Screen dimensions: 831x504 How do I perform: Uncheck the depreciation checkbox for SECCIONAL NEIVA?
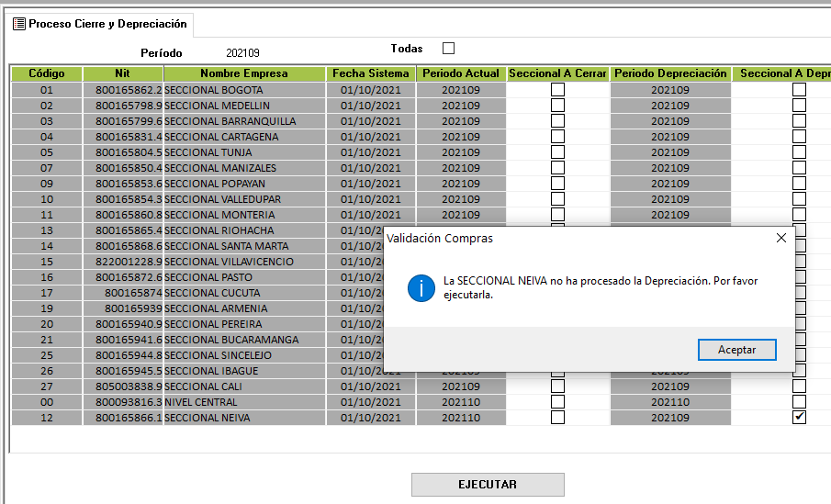799,418
